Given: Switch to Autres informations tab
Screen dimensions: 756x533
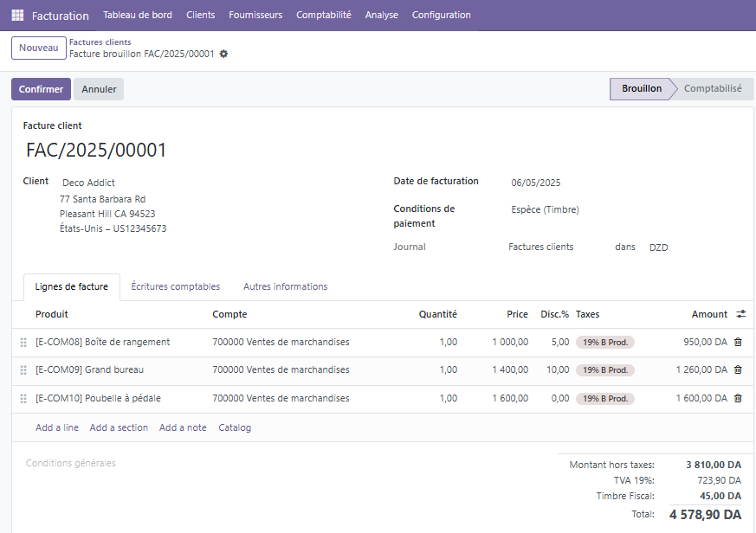Looking at the screenshot, I should coord(285,286).
